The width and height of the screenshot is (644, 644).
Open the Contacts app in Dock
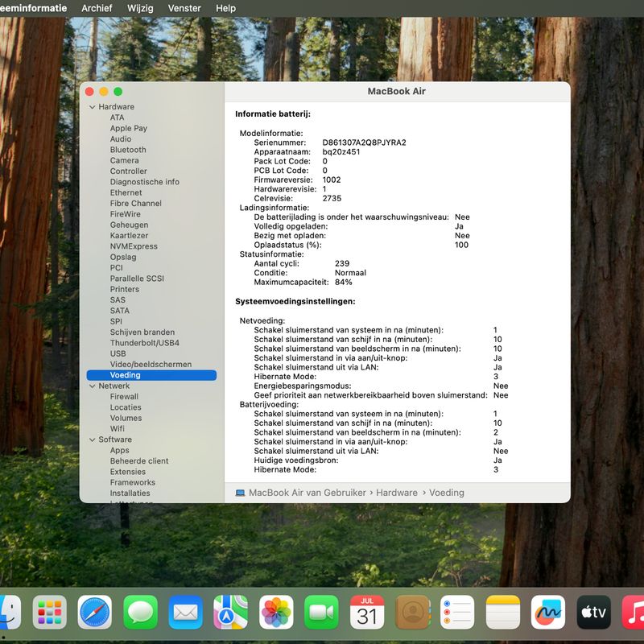click(x=412, y=612)
